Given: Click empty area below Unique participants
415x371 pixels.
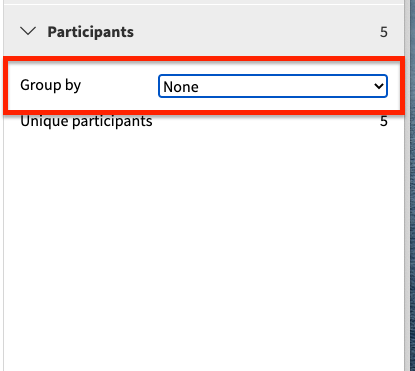Looking at the screenshot, I should pos(204,250).
